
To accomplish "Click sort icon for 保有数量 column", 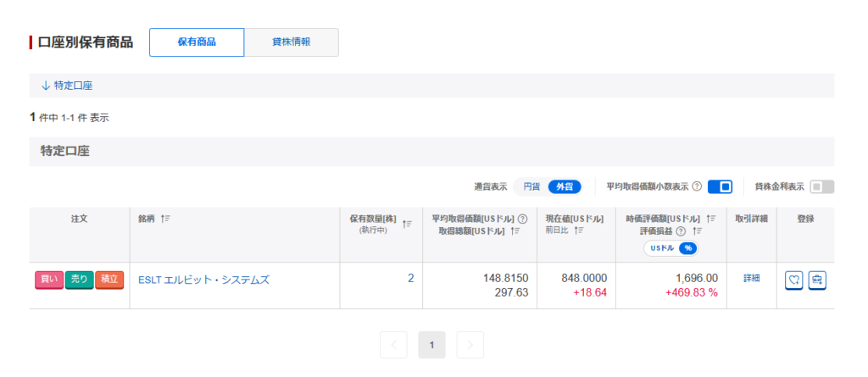I will 408,224.
